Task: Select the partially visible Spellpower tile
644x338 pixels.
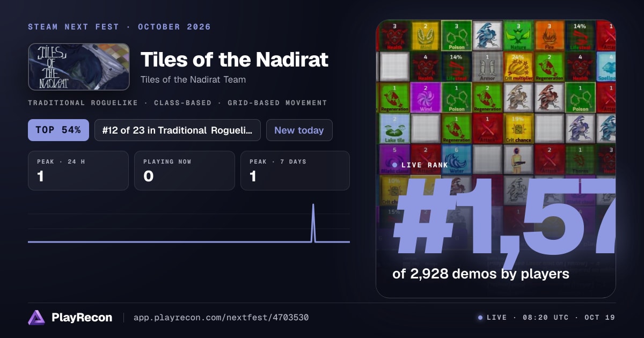Action: pyautogui.click(x=606, y=67)
